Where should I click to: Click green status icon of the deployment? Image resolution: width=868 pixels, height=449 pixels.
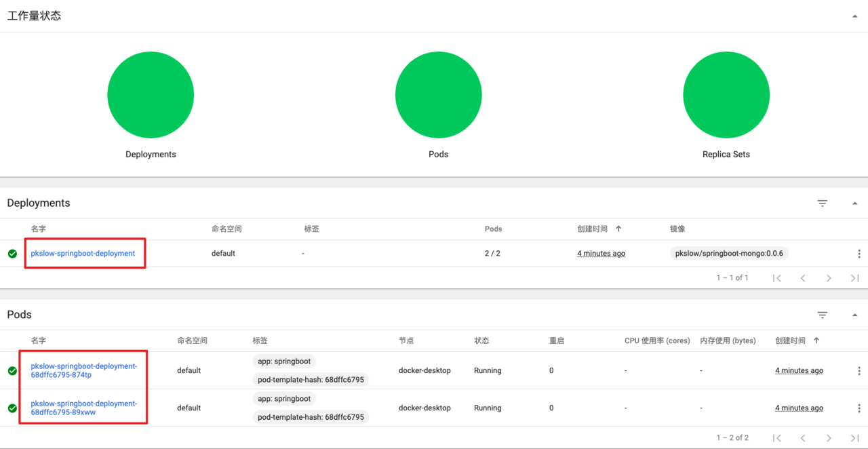12,254
